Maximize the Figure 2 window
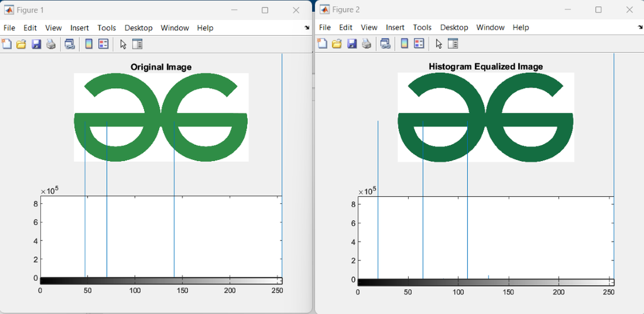 pos(599,10)
